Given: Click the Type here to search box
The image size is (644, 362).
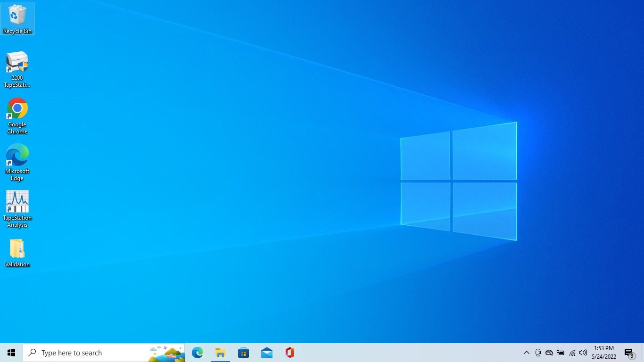Looking at the screenshot, I should (x=104, y=353).
